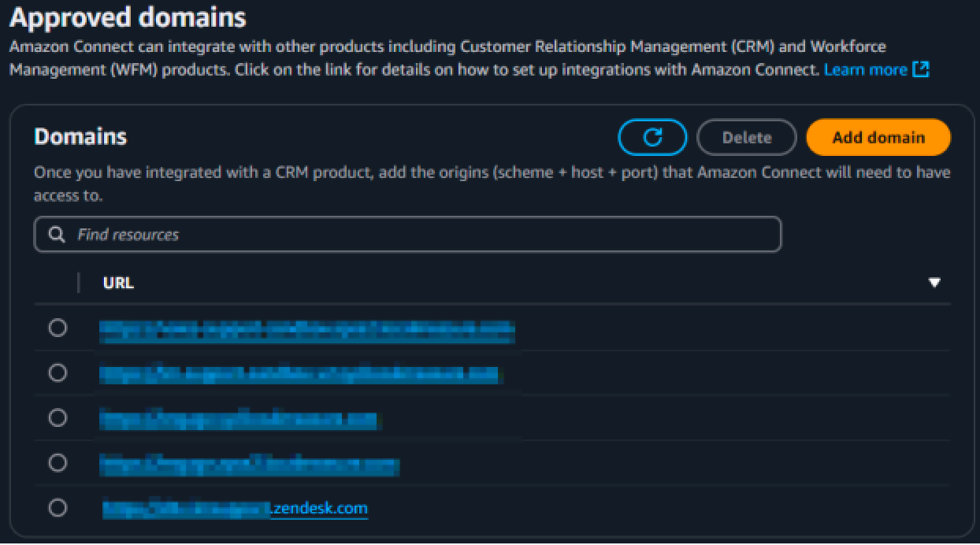This screenshot has width=980, height=545.
Task: Open the second blurred URL in the list
Action: coord(299,375)
